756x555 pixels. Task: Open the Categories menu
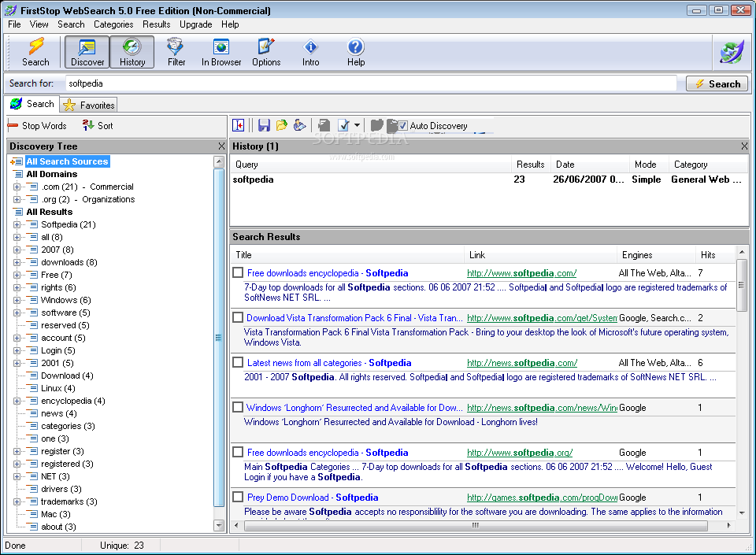coord(113,24)
